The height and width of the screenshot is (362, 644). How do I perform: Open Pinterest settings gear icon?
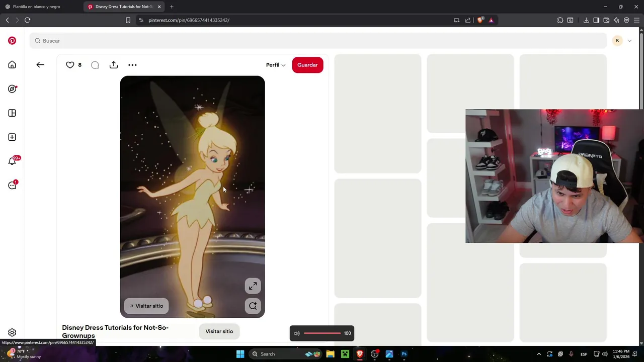pos(12,332)
